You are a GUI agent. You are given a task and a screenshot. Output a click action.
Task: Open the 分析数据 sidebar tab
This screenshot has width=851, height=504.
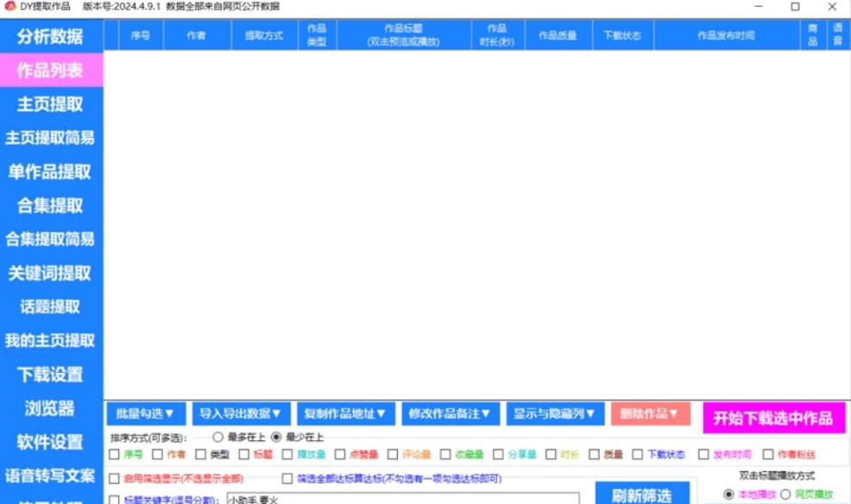[x=51, y=36]
